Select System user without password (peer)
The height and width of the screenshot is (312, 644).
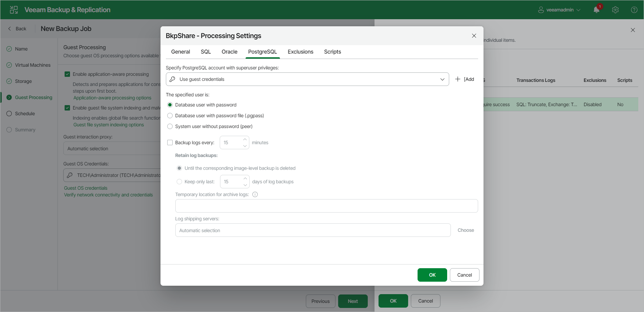click(170, 126)
